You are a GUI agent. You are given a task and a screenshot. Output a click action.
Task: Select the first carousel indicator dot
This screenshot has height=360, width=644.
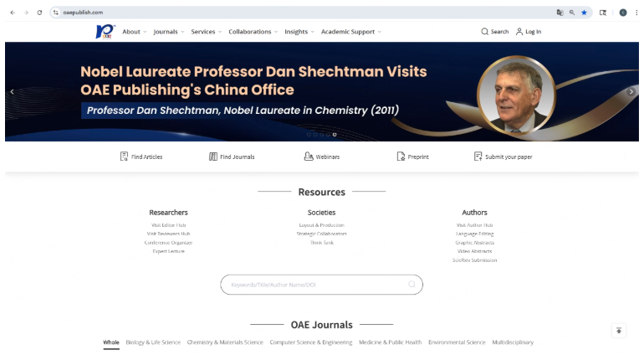(309, 134)
